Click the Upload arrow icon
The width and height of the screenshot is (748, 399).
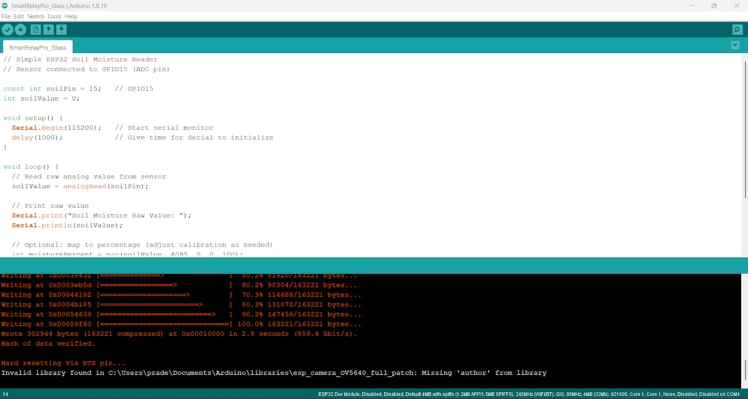click(21, 30)
